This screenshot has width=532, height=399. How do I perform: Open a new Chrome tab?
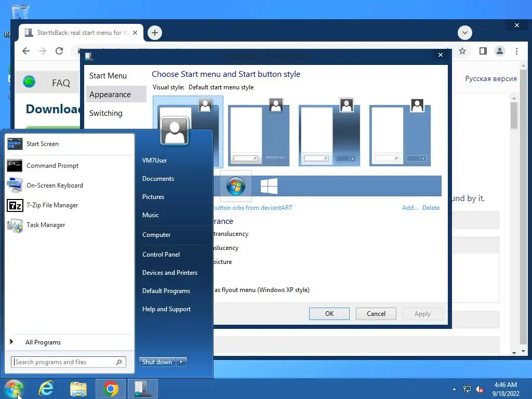[155, 33]
